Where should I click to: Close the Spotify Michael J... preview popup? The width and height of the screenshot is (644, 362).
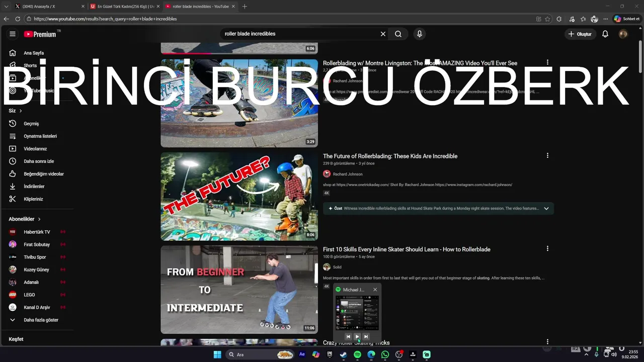pos(375,290)
